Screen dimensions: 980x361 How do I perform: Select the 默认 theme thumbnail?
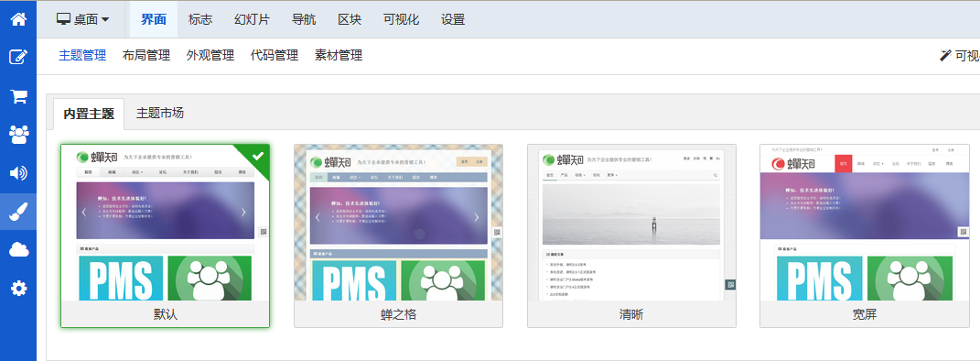[x=165, y=222]
